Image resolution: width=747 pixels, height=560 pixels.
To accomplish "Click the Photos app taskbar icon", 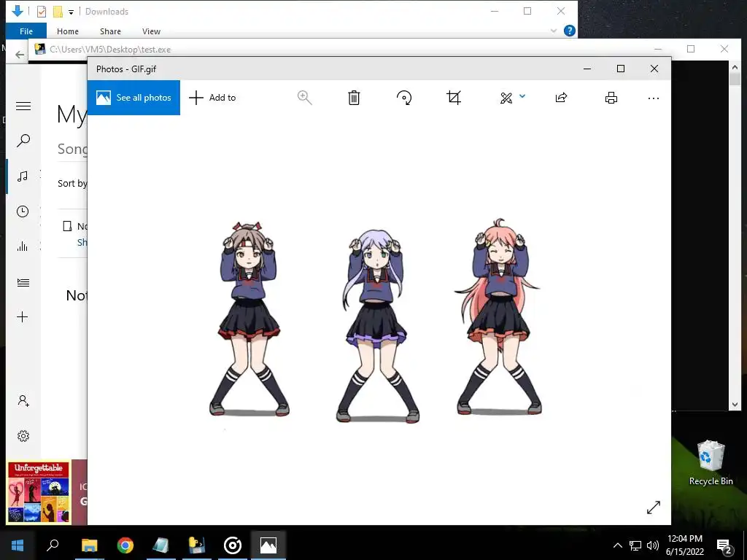I will point(268,545).
